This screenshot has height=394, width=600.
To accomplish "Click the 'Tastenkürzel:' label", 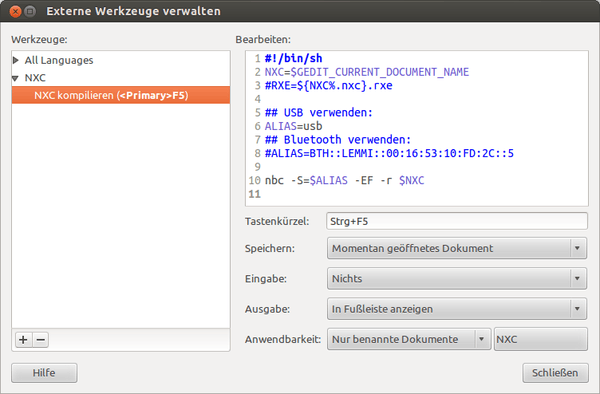I will (x=277, y=221).
